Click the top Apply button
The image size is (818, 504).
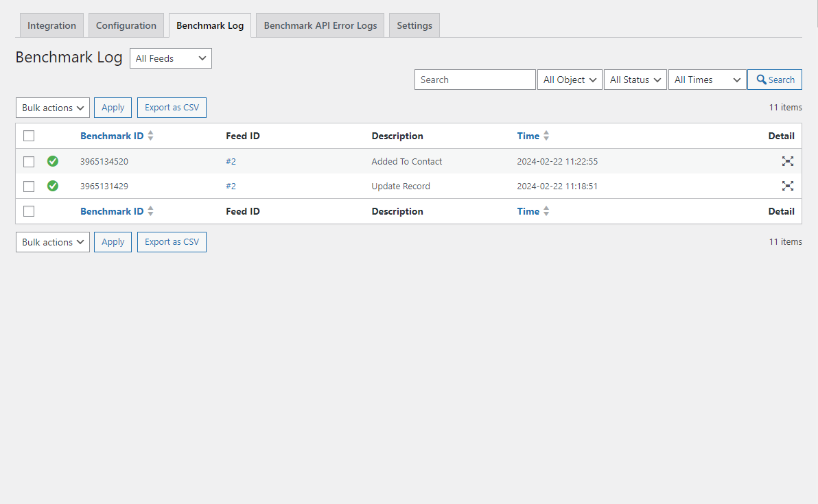[113, 108]
